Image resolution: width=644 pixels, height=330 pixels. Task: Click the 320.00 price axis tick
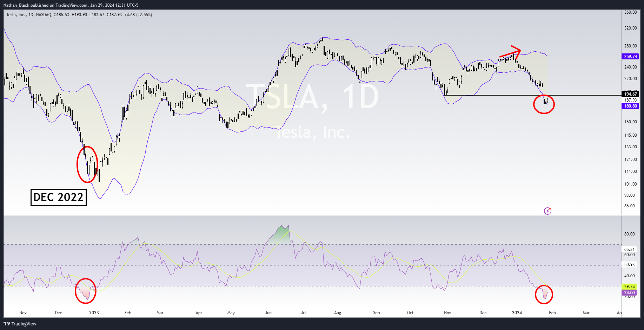[630, 28]
